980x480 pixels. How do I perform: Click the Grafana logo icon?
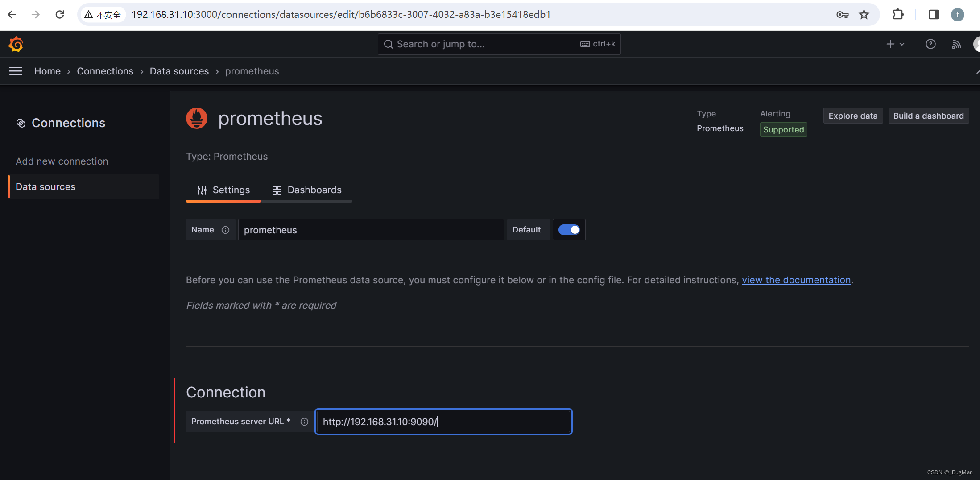click(x=16, y=44)
